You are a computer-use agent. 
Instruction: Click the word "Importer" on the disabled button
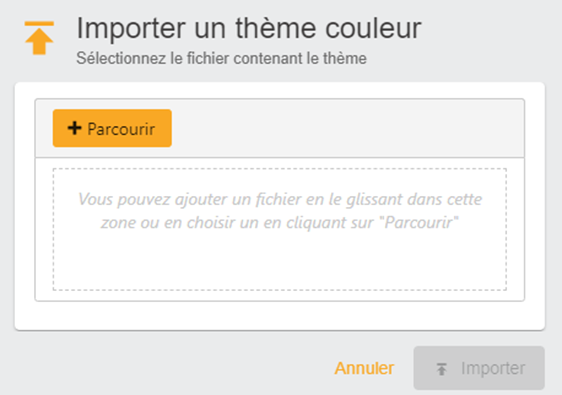pos(493,368)
